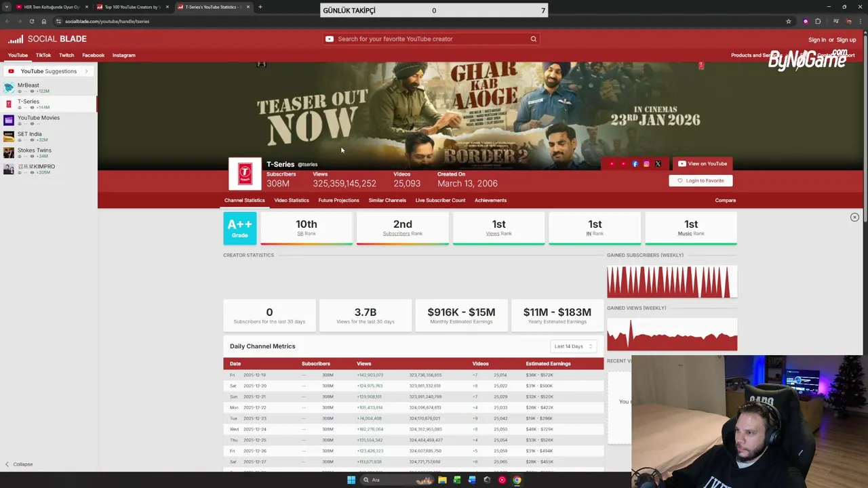Click the Social Blade logo
868x488 pixels.
pyautogui.click(x=47, y=39)
